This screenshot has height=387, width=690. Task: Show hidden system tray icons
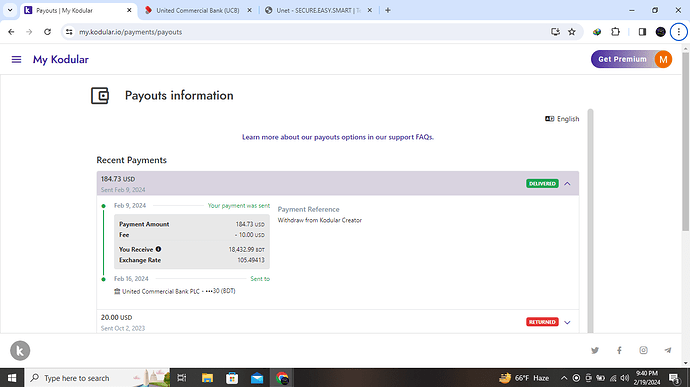(564, 378)
